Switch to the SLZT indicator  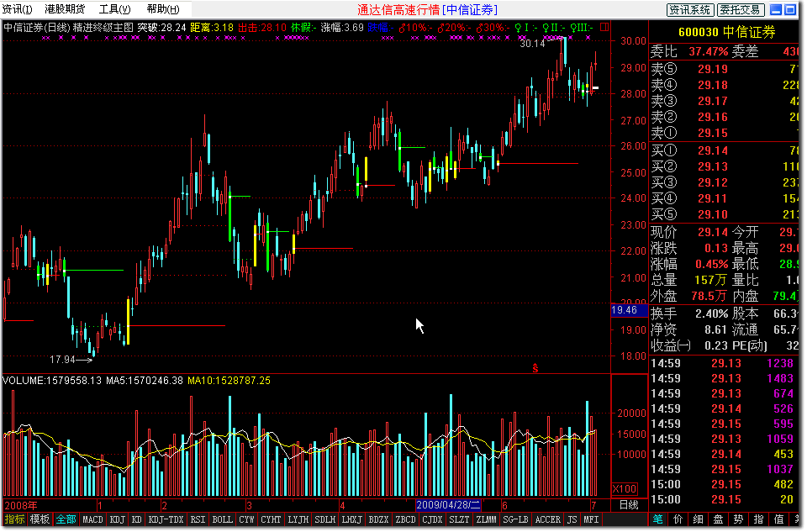point(459,519)
